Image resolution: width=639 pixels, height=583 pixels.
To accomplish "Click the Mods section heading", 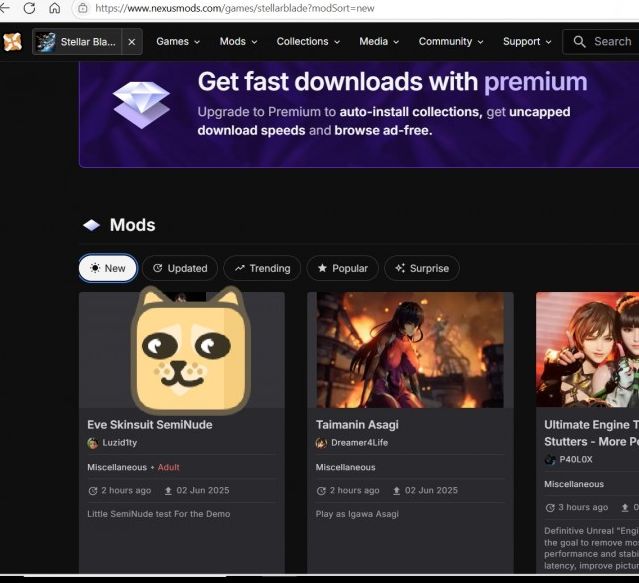I will tap(132, 225).
